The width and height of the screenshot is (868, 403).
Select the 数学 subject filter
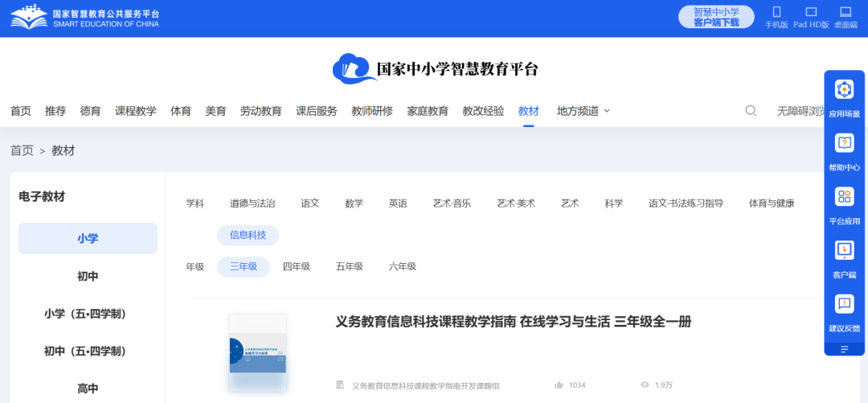[354, 204]
